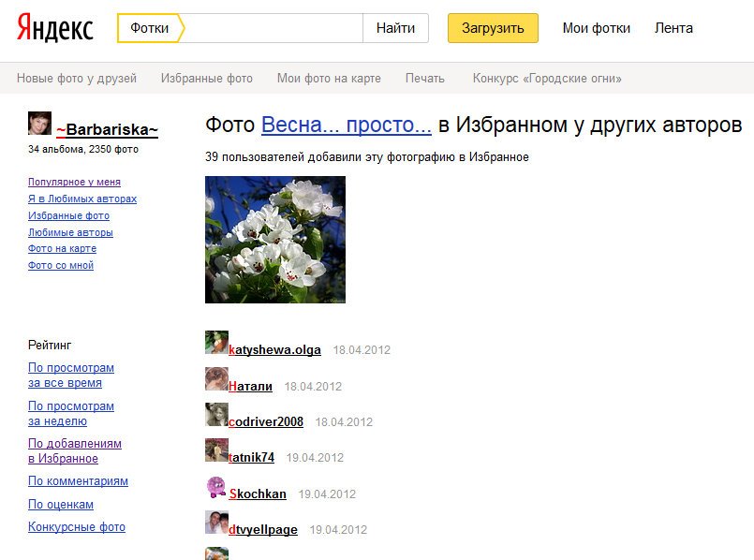The height and width of the screenshot is (560, 754).
Task: Open rating По добавлениям в Избранное
Action: pyautogui.click(x=75, y=450)
